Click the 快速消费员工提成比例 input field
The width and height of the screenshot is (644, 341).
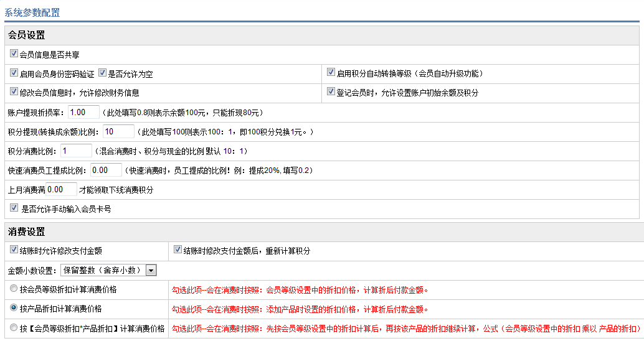tap(106, 170)
